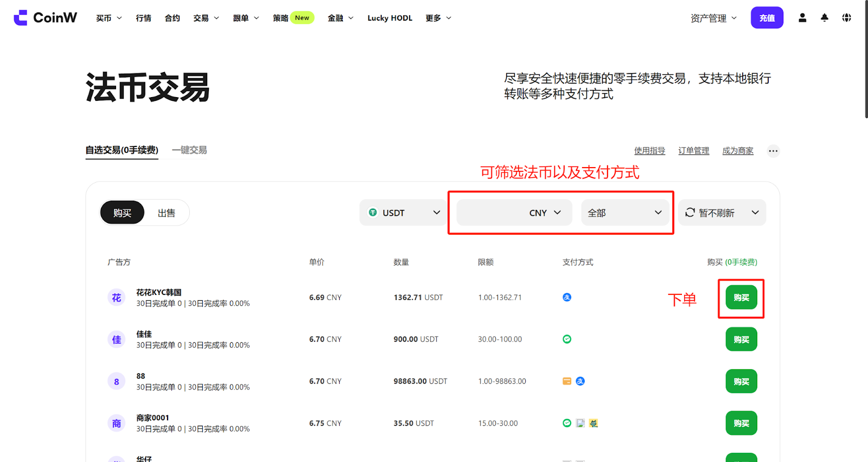Click the 1362.71 USDT quantity
Screen dimensions: 868x462
[418, 297]
